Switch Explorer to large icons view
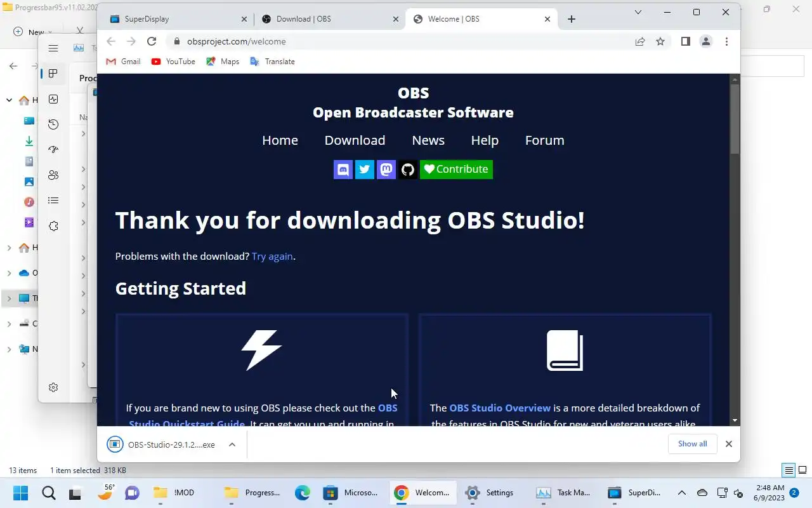The image size is (812, 508). coord(802,471)
